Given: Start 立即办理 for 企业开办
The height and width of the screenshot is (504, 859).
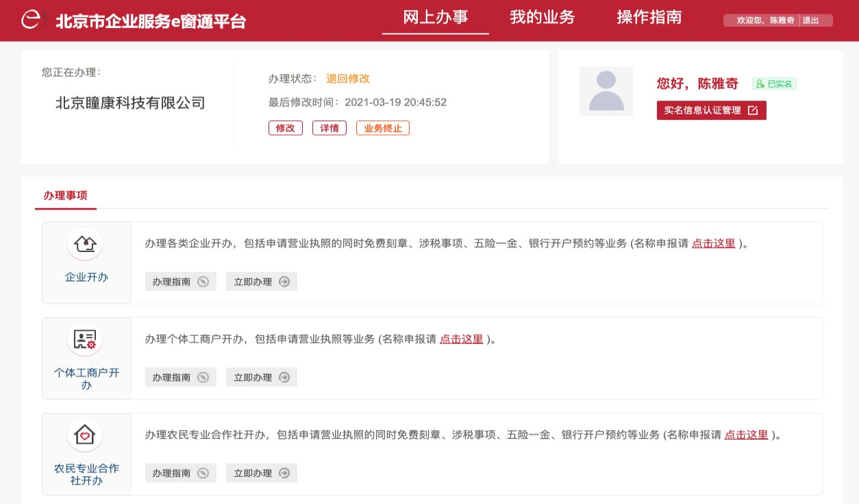Looking at the screenshot, I should tap(261, 281).
